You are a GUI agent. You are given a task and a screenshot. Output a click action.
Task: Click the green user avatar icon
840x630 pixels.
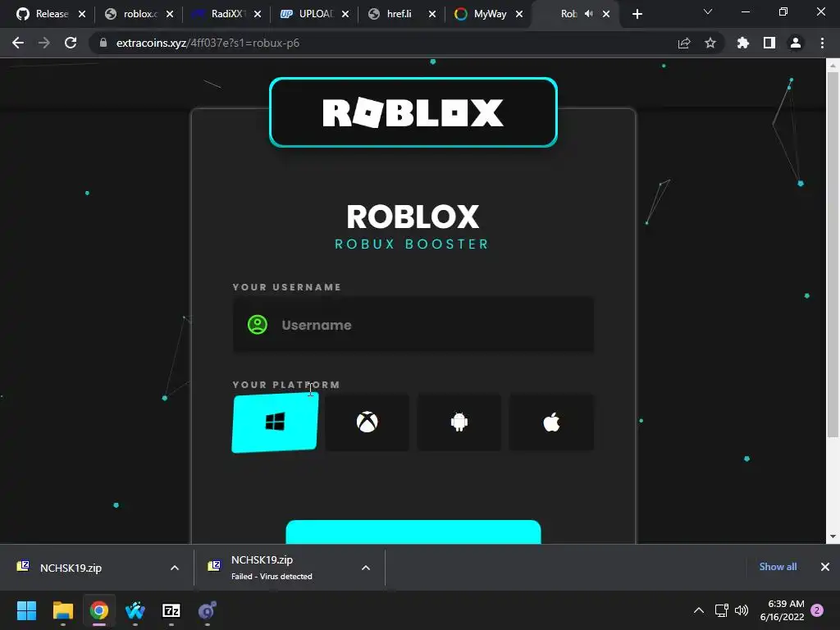pos(257,325)
